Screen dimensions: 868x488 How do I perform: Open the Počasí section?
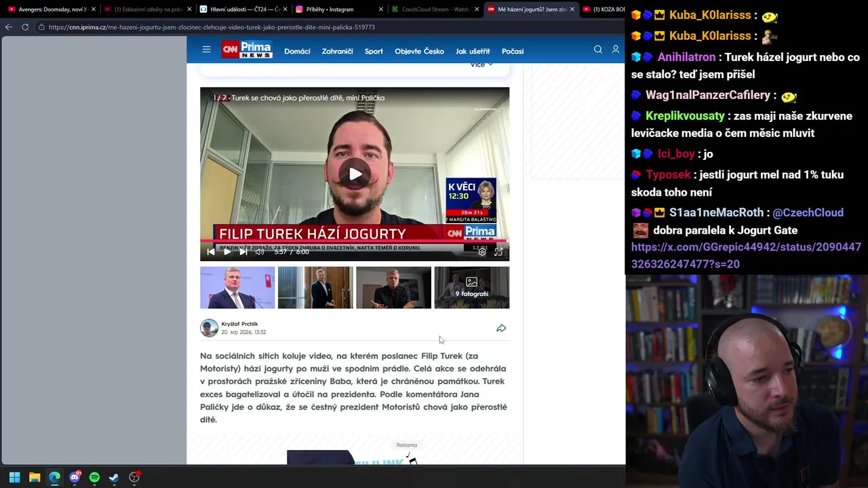click(513, 52)
